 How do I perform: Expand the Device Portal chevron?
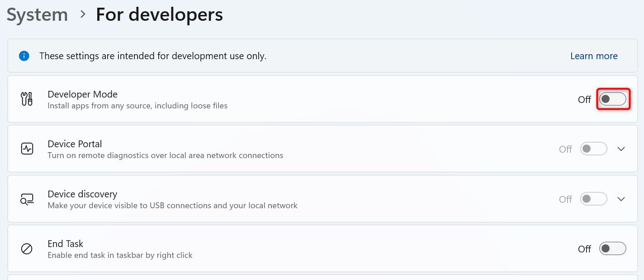click(x=621, y=149)
